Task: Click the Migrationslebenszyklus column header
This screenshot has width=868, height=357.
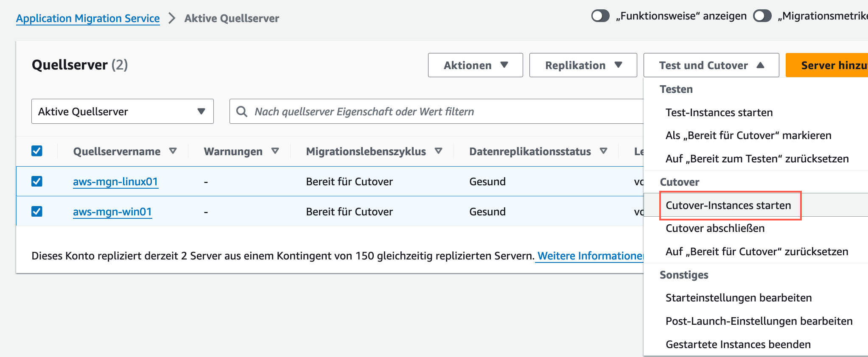Action: click(366, 151)
